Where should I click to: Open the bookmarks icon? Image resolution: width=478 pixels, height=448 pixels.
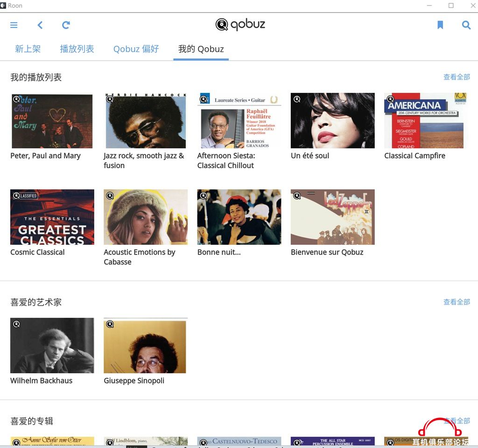tap(440, 25)
